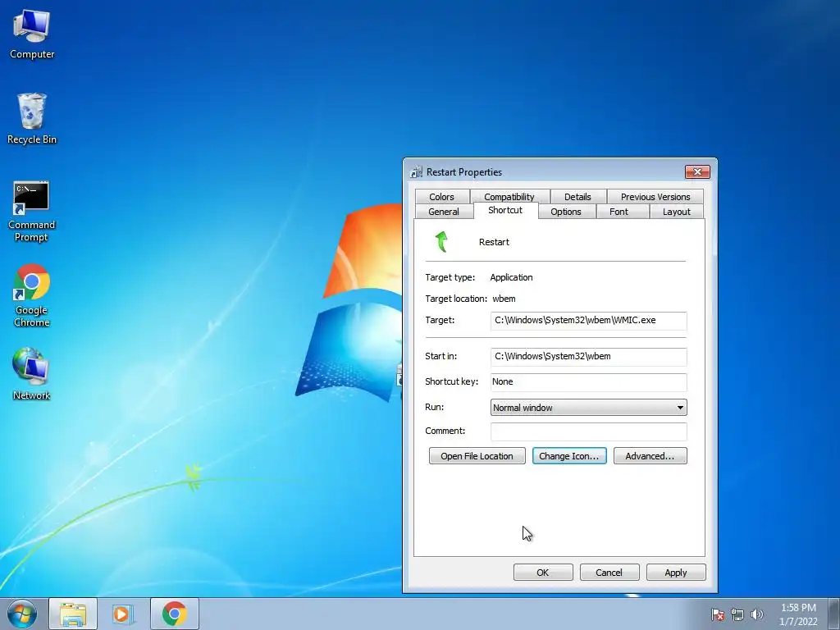This screenshot has height=630, width=840.
Task: Click the Restart Properties title bar icon
Action: click(416, 172)
